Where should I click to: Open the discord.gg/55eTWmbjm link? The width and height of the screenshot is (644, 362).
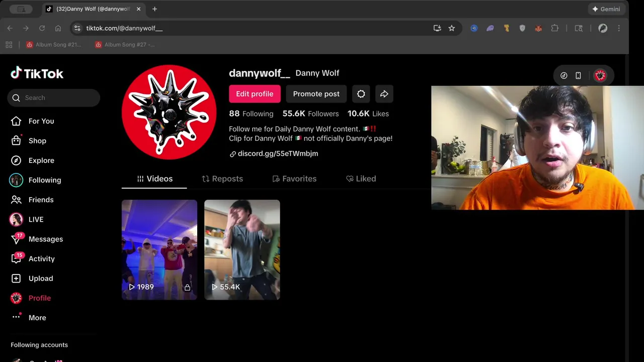[274, 153]
